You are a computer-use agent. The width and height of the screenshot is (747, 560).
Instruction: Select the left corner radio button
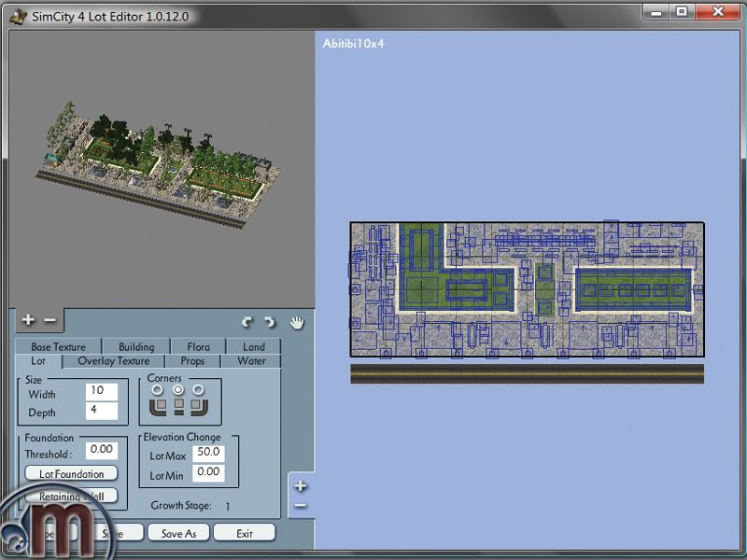(x=157, y=390)
